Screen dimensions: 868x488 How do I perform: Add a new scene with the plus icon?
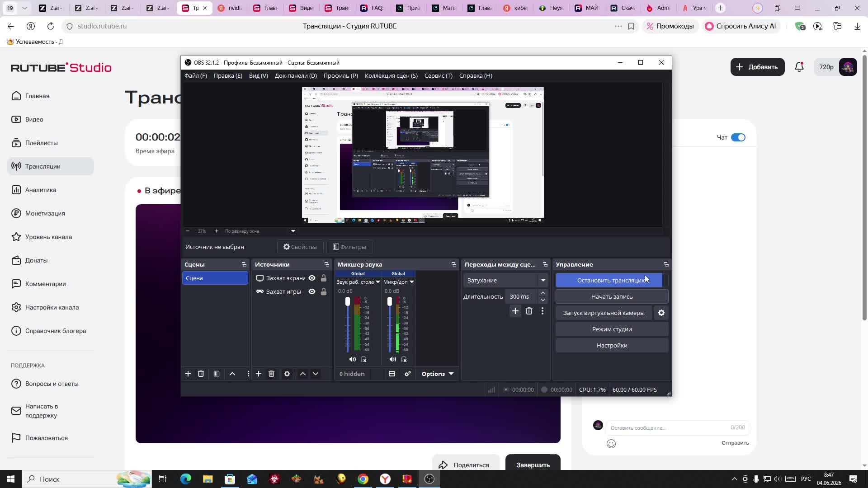(x=188, y=374)
